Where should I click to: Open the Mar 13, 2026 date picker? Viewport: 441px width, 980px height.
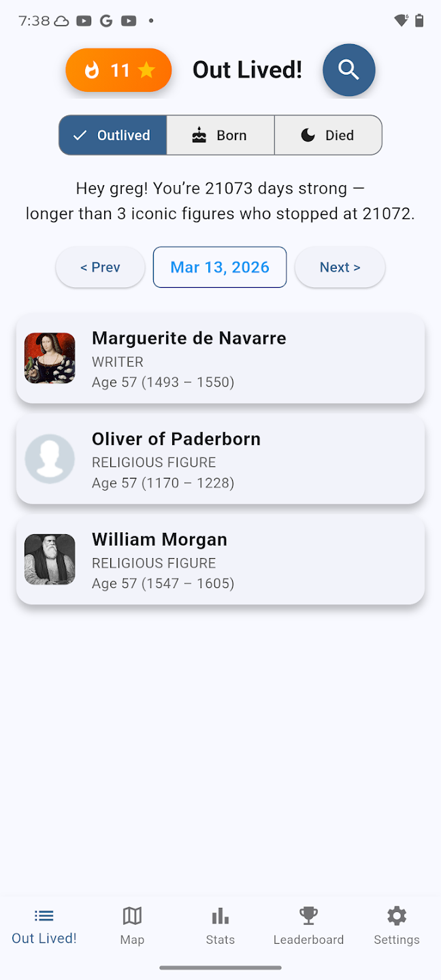220,267
